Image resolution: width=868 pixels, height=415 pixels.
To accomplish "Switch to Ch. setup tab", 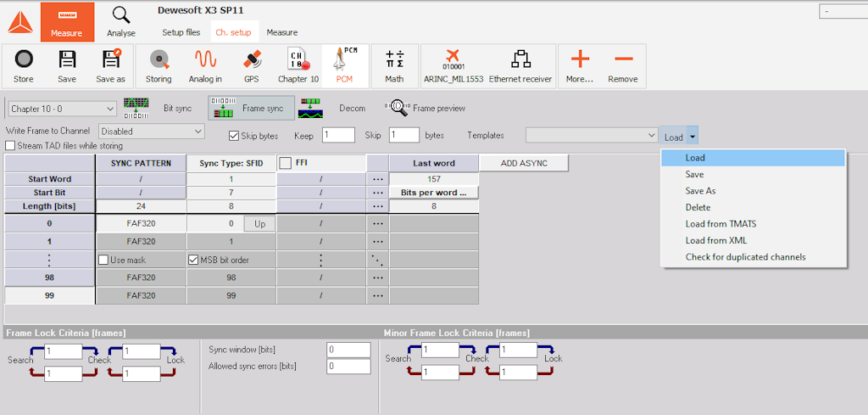I will pos(233,33).
